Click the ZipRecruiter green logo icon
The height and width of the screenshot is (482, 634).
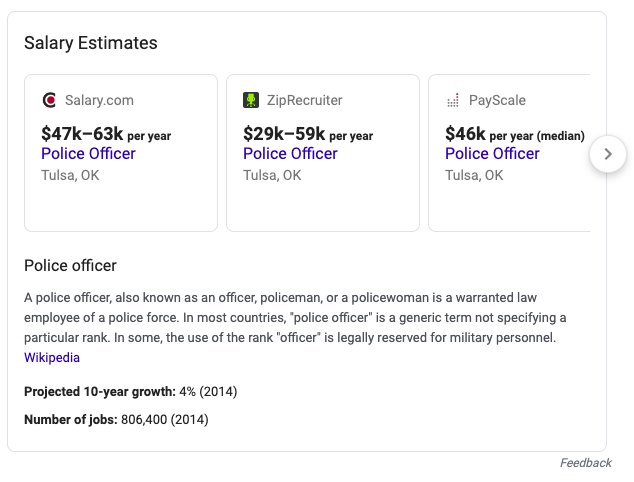pyautogui.click(x=251, y=100)
